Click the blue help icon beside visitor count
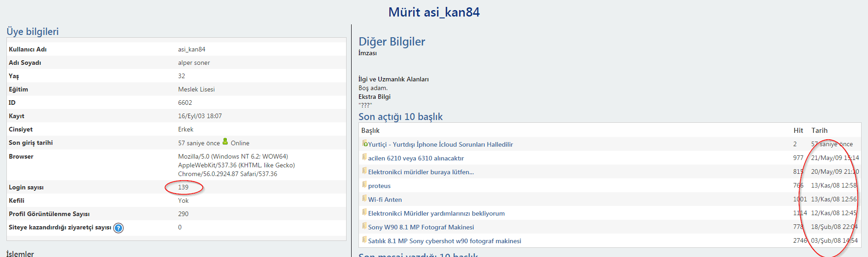868x257 pixels. pyautogui.click(x=118, y=228)
